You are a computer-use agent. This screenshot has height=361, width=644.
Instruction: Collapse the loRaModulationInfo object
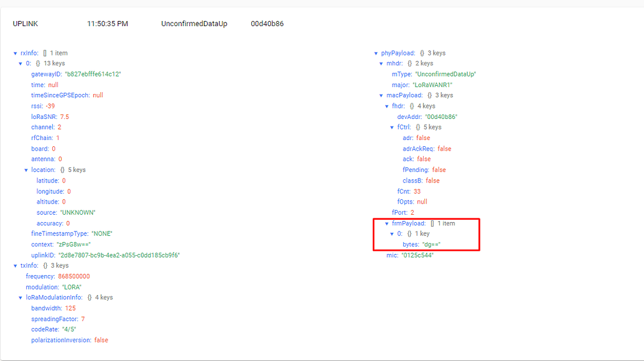point(21,297)
